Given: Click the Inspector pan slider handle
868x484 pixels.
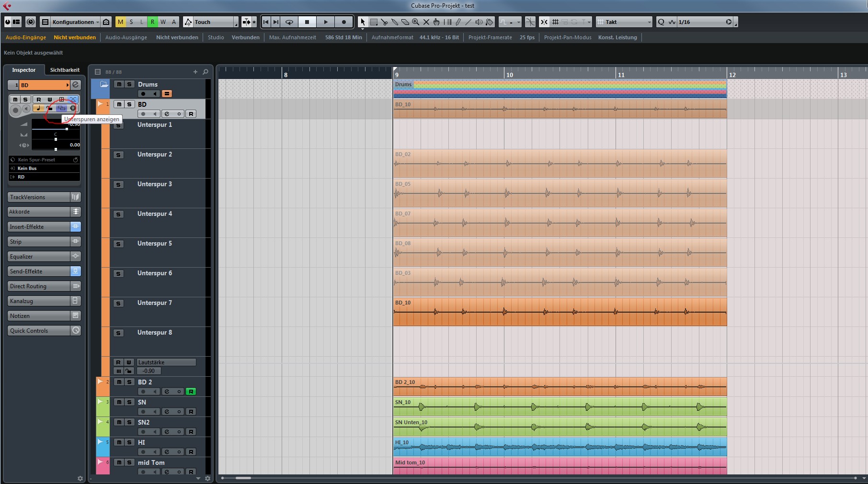Looking at the screenshot, I should pyautogui.click(x=56, y=139).
